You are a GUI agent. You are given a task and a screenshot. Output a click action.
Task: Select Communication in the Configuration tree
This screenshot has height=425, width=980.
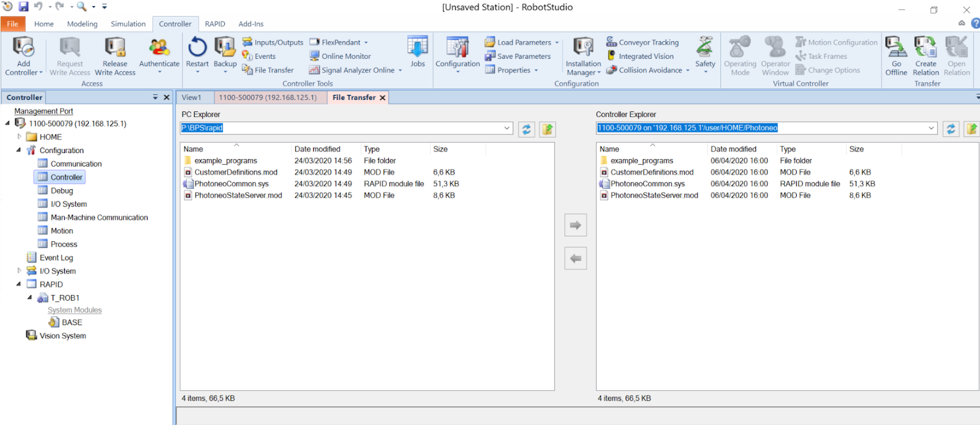click(76, 164)
